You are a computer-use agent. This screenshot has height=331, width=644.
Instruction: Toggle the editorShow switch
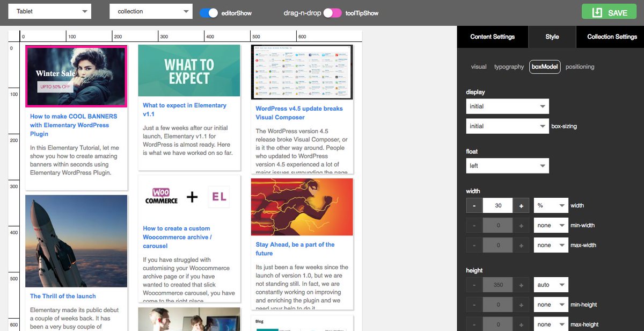pos(208,13)
